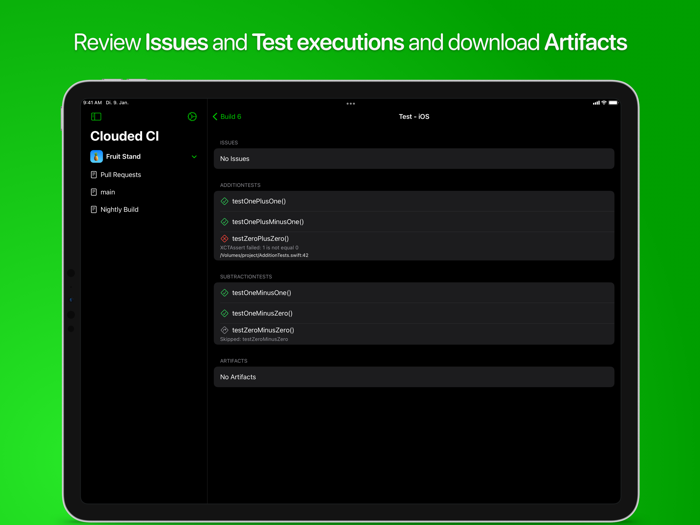The image size is (700, 525).
Task: Click the Skipped: testZeroMinusZero note
Action: tap(254, 339)
